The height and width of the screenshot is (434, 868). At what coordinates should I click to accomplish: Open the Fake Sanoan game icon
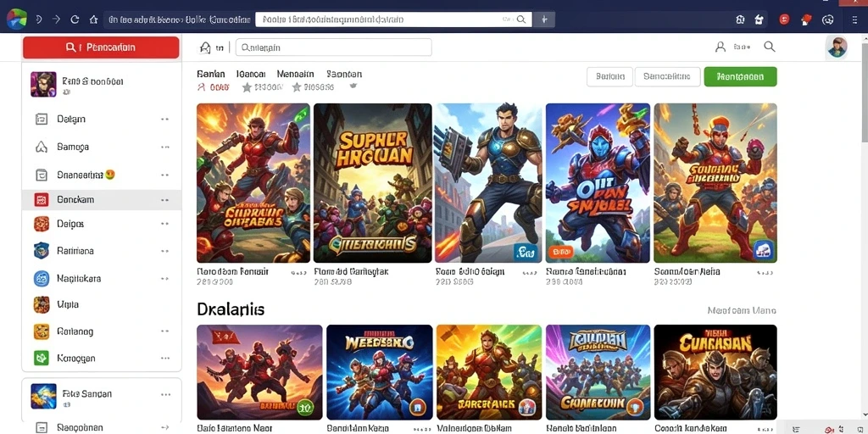pos(44,397)
